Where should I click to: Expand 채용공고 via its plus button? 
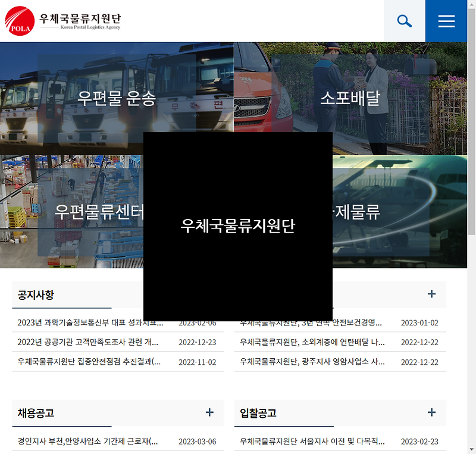click(209, 411)
